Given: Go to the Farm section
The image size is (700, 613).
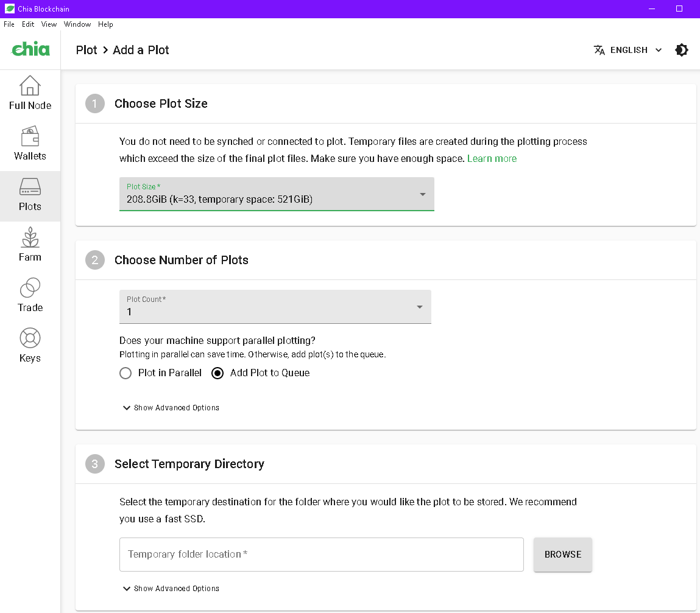Looking at the screenshot, I should (x=30, y=245).
